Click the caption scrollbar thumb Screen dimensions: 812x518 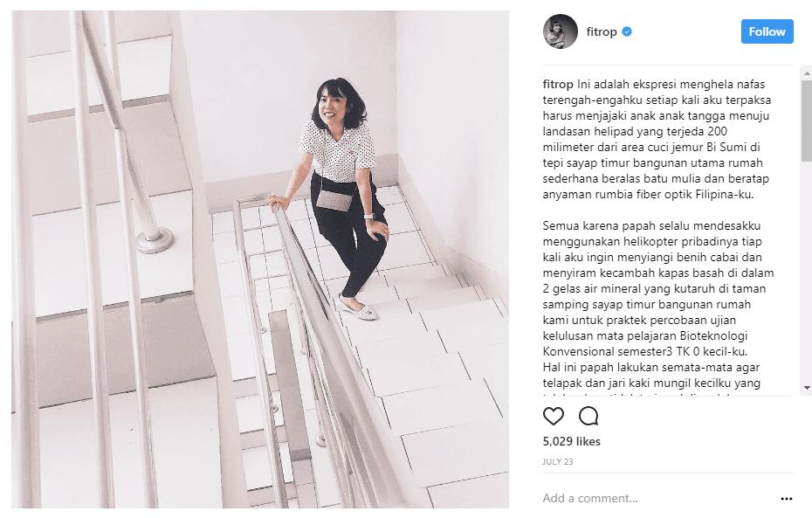pos(807,121)
